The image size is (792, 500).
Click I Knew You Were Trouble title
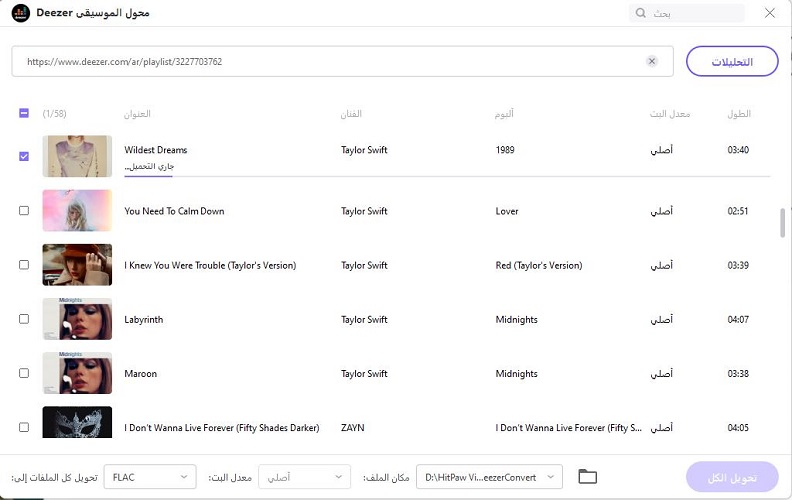tap(210, 265)
